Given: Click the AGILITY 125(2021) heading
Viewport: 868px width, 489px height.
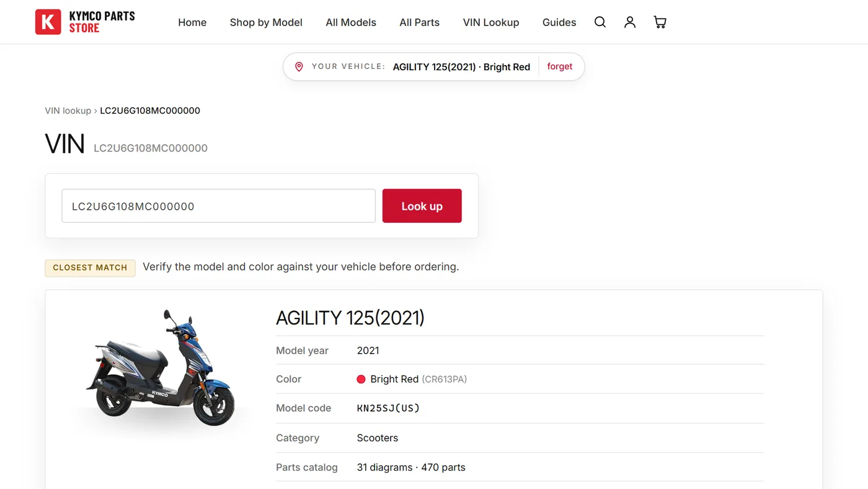Looking at the screenshot, I should coord(350,318).
